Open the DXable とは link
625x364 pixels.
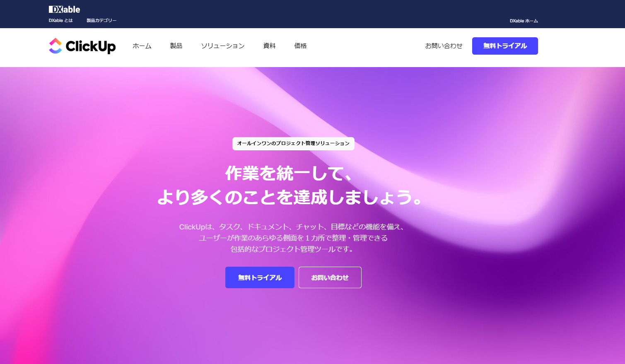60,20
